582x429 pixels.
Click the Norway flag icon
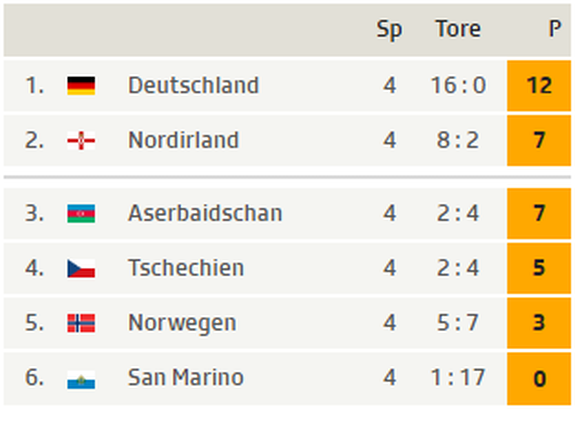pos(81,323)
